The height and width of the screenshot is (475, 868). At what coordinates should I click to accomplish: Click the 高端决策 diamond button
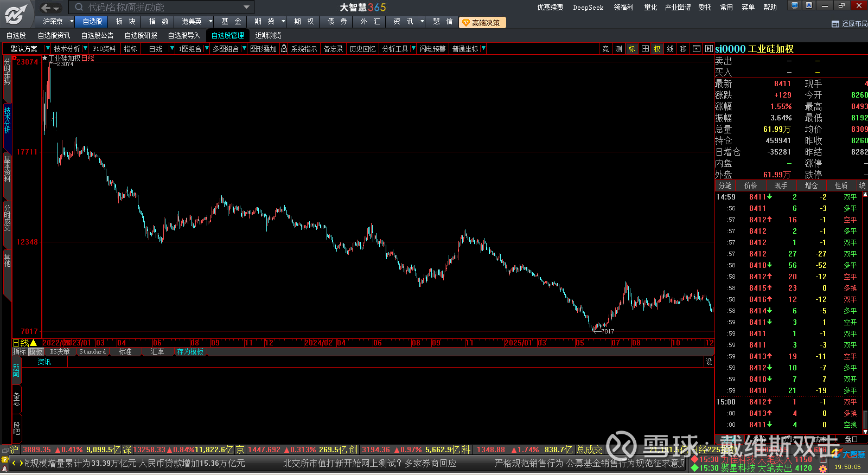click(x=482, y=22)
